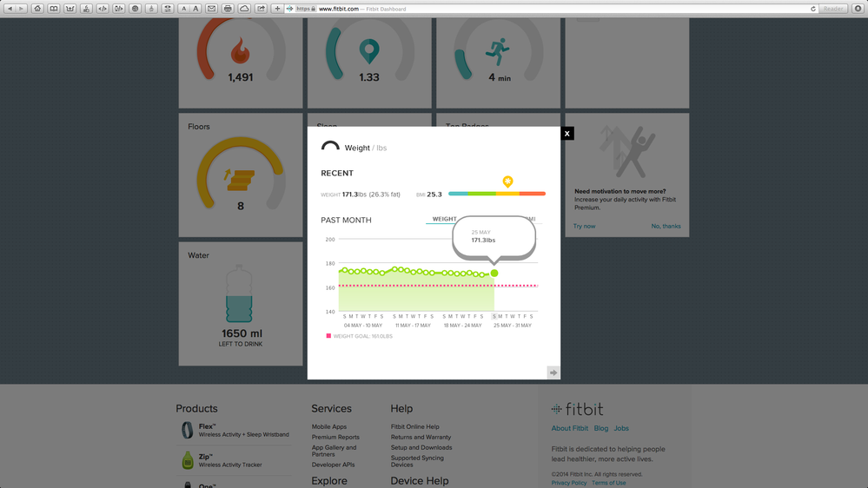Close the Weight popup with the X
Image resolution: width=868 pixels, height=488 pixels.
(x=567, y=134)
